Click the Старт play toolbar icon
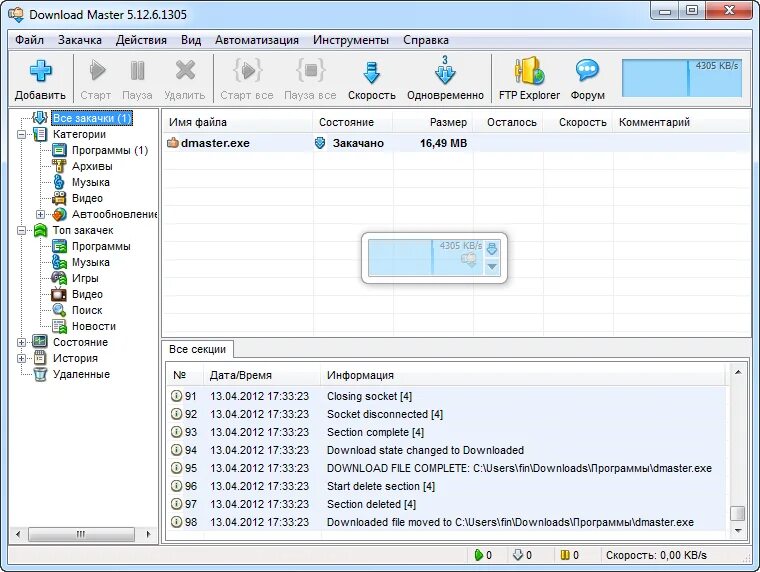 click(97, 71)
